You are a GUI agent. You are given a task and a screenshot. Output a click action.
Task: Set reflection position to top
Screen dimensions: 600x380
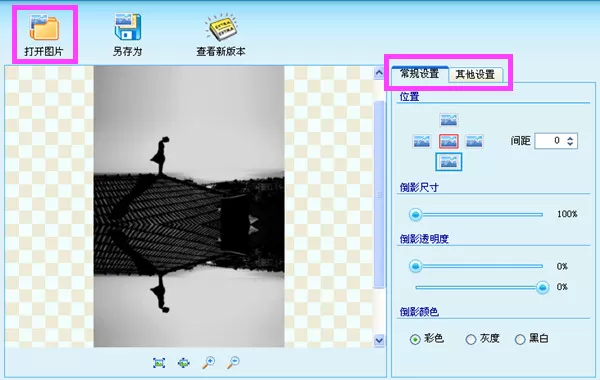coord(448,120)
